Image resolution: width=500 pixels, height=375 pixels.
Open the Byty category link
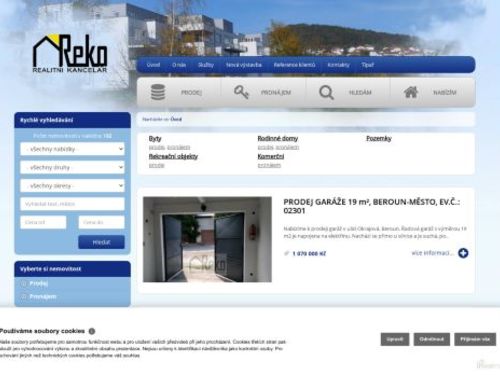point(155,139)
